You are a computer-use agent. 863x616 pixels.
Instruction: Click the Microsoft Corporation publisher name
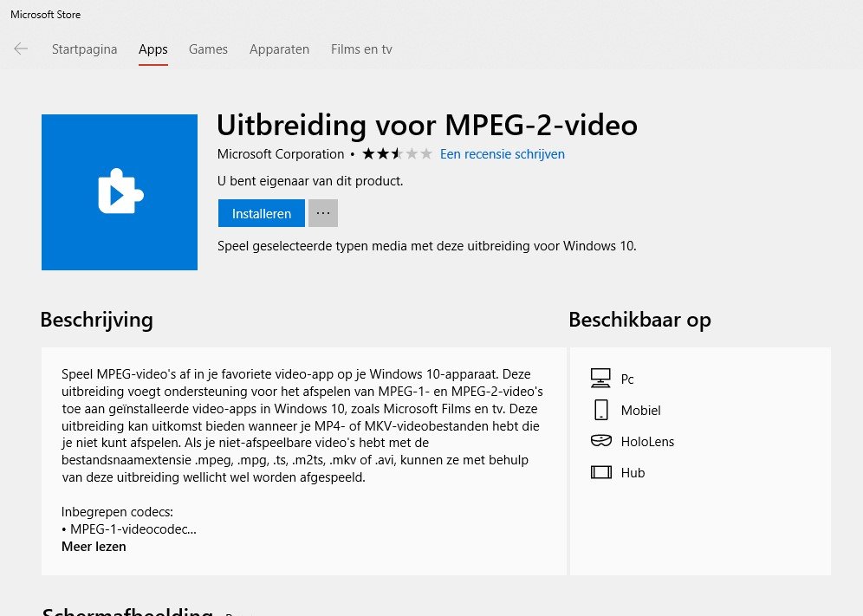tap(281, 154)
